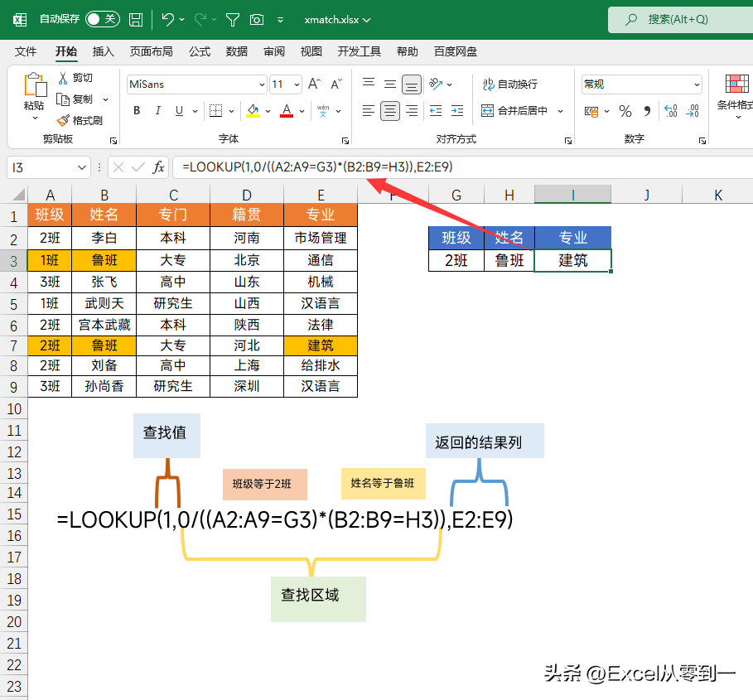Click the Select All corner triangle
Image resolution: width=753 pixels, height=700 pixels.
(18, 195)
